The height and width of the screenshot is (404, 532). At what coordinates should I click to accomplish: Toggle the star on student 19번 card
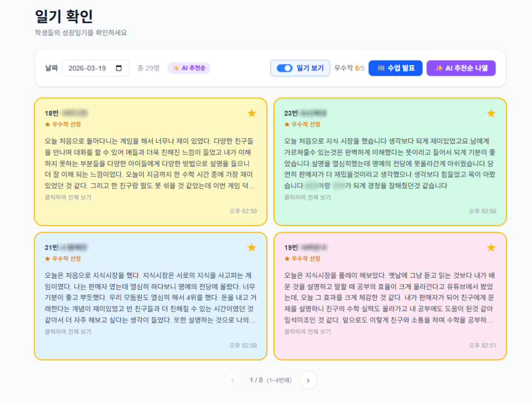click(491, 248)
